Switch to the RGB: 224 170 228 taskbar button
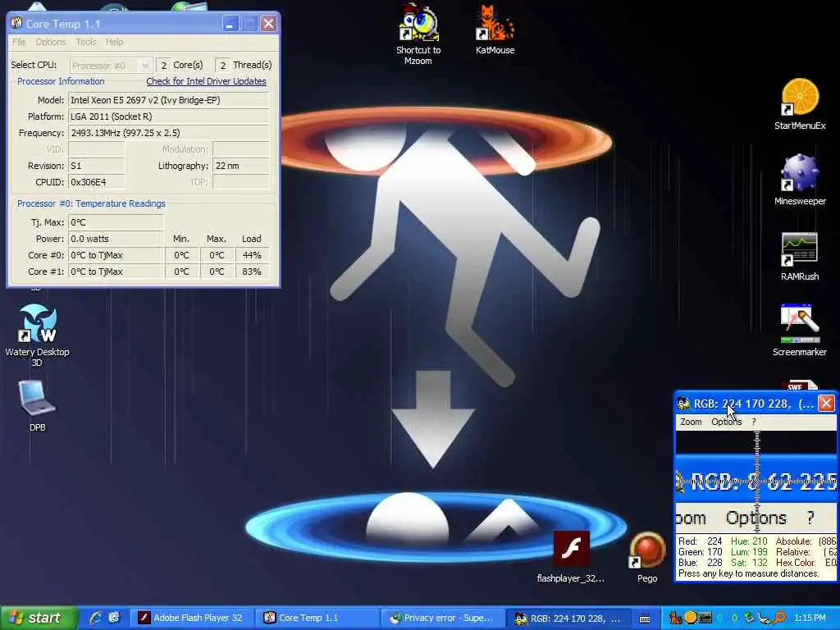This screenshot has height=630, width=840. (x=568, y=618)
